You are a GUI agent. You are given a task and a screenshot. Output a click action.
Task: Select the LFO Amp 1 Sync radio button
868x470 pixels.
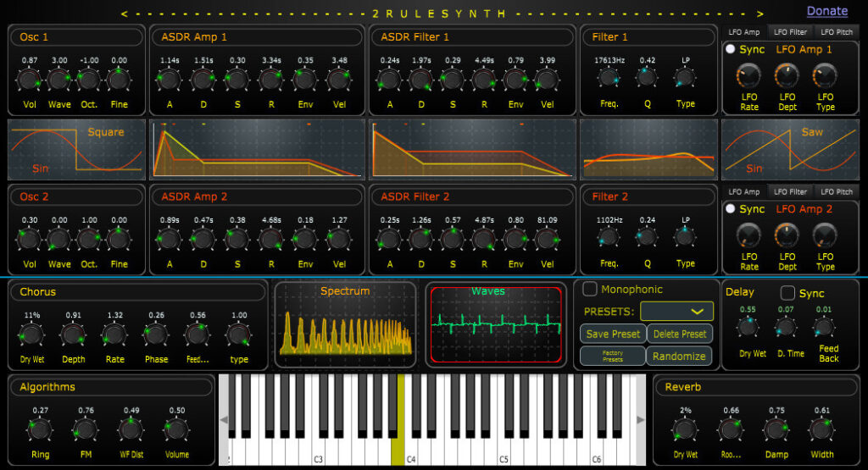(730, 49)
